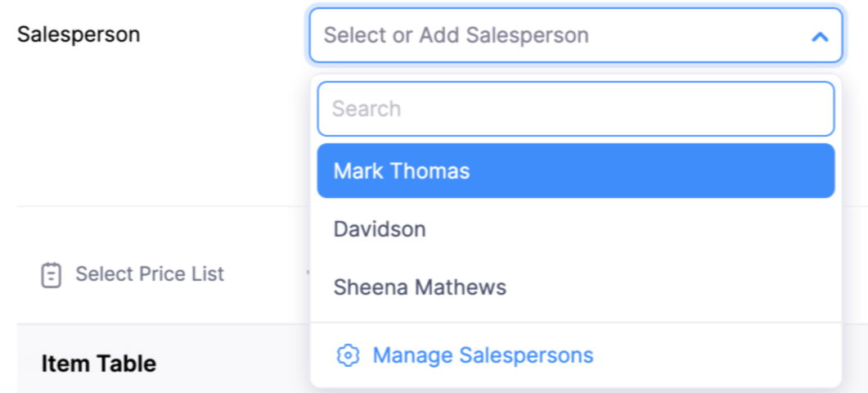Click the blue up-arrow in Salesperson field
The height and width of the screenshot is (393, 868).
click(819, 36)
